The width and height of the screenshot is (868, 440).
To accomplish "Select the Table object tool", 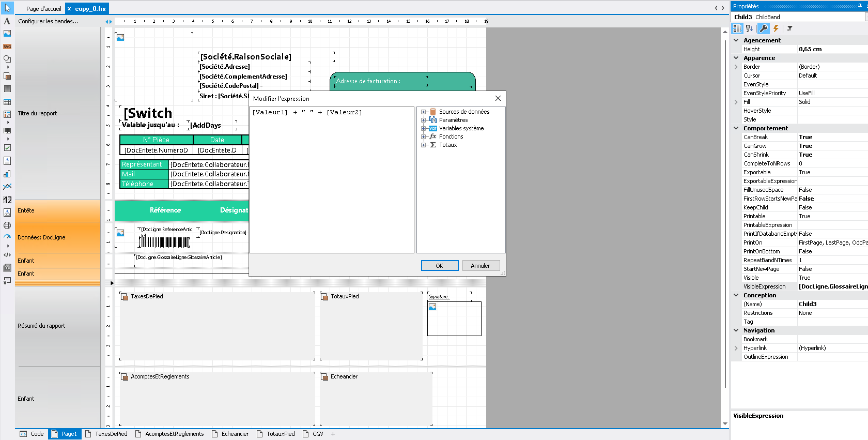I will pyautogui.click(x=7, y=102).
